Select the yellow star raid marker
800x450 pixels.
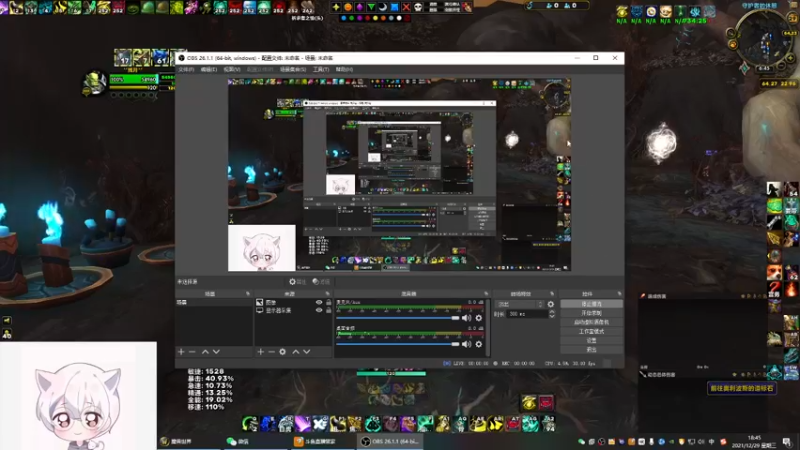coord(336,7)
